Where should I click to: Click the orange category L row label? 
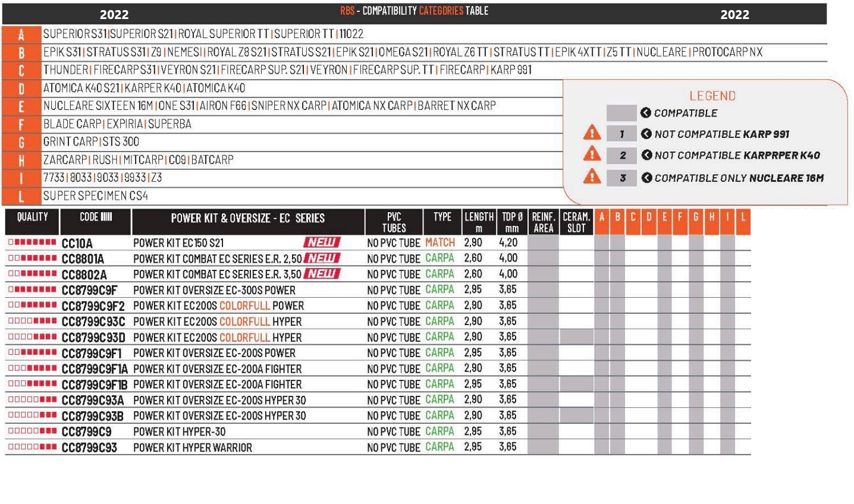(x=21, y=196)
